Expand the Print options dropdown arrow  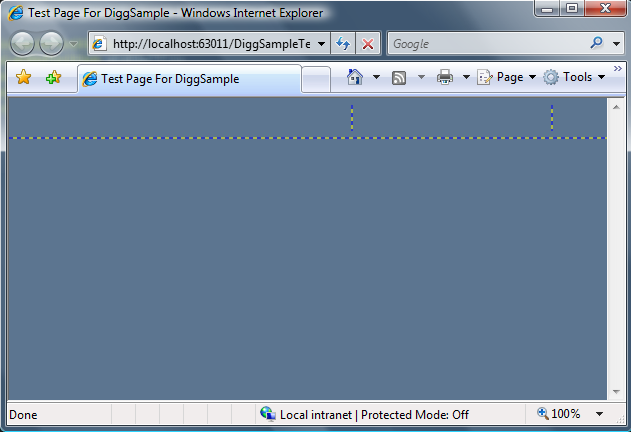(466, 76)
